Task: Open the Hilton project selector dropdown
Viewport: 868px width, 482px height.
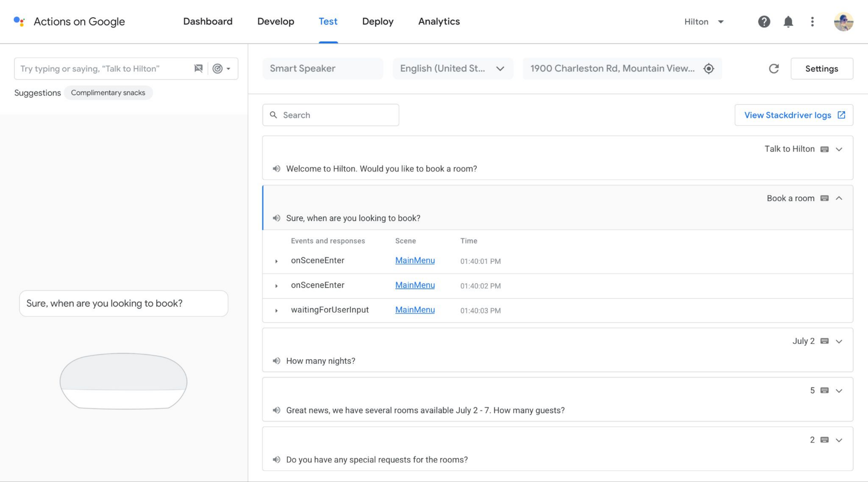Action: tap(704, 22)
